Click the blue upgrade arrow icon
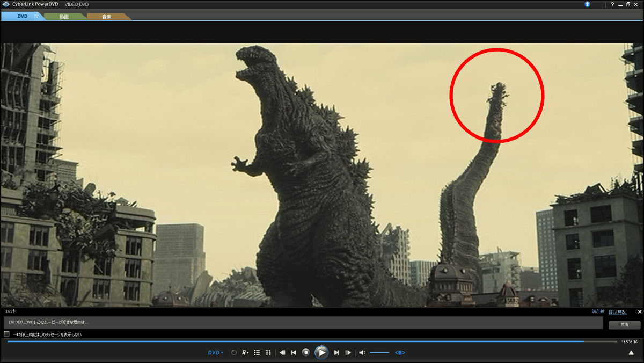Screen dimensions: 644x363 (x=588, y=4)
